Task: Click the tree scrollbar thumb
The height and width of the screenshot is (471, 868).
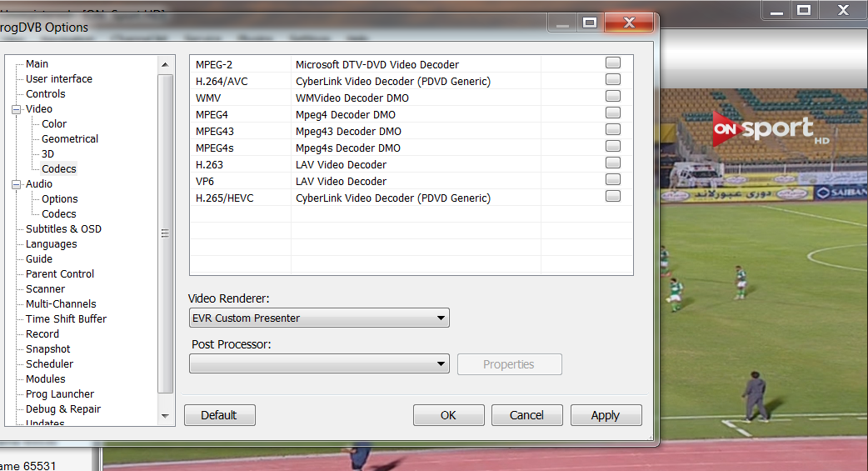Action: [165, 233]
